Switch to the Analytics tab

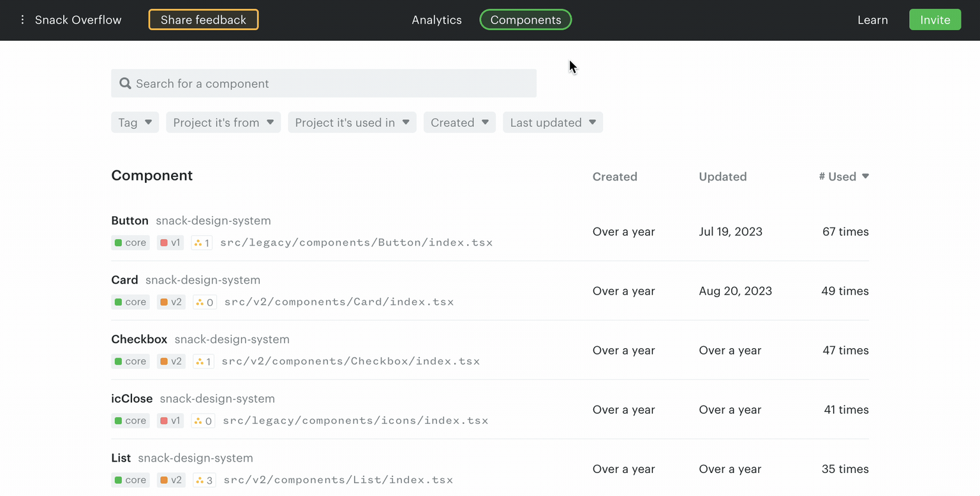coord(436,20)
